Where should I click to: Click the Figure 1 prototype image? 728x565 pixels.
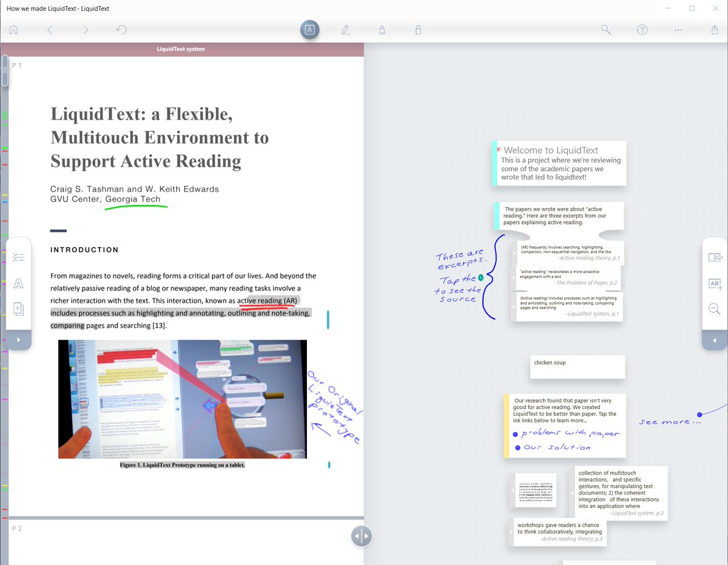tap(183, 399)
